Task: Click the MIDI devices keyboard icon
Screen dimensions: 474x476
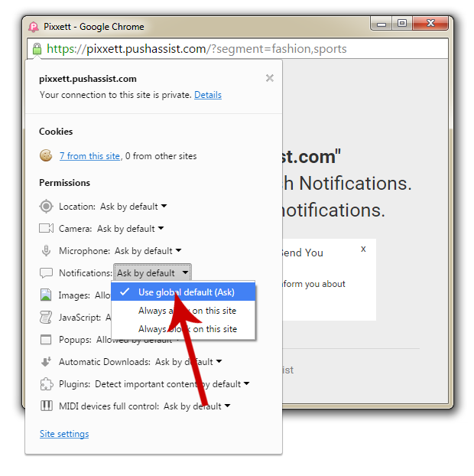Action: (47, 406)
